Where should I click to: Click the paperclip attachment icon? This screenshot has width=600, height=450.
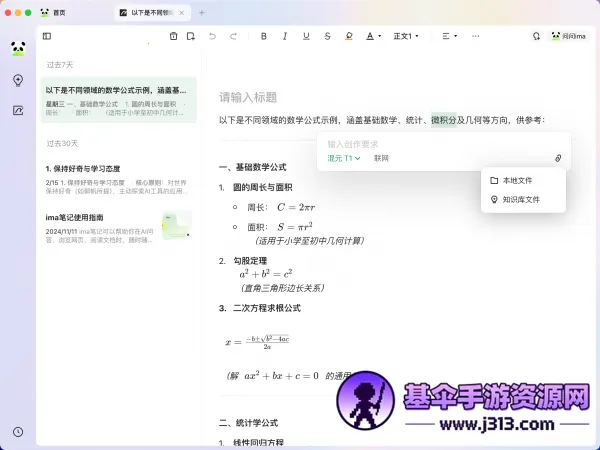point(558,158)
